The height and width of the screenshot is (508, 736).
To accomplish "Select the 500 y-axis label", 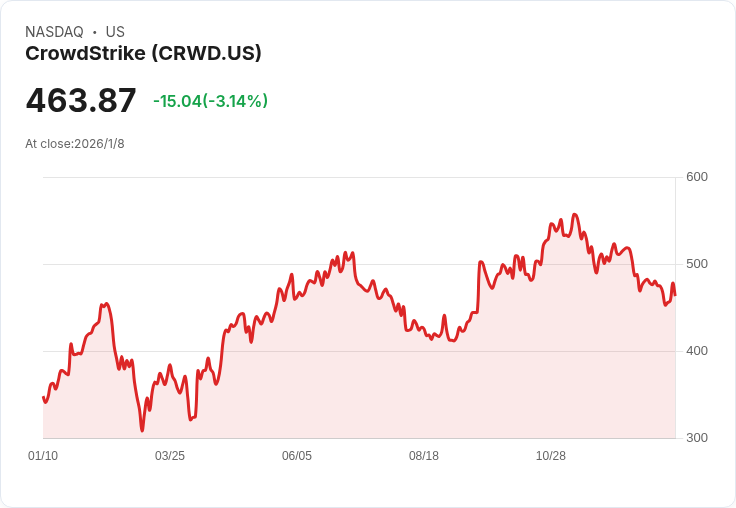I will (x=697, y=264).
